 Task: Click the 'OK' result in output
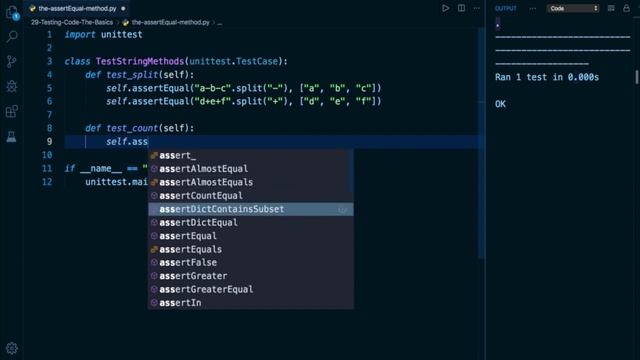point(500,104)
